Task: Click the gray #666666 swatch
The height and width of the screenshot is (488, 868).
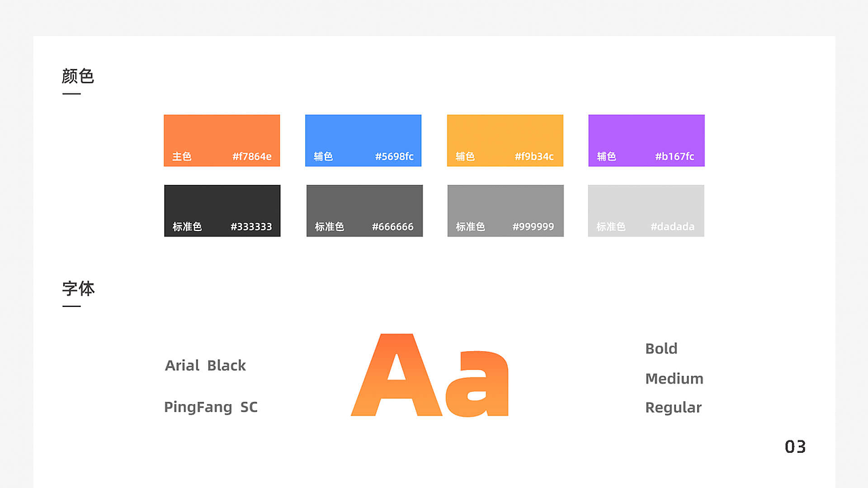Action: tap(365, 206)
